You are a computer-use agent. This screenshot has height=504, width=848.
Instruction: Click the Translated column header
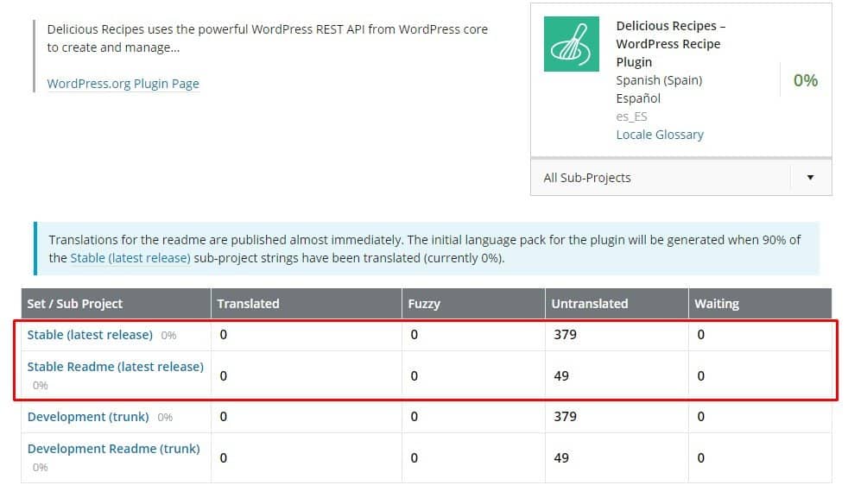click(248, 304)
